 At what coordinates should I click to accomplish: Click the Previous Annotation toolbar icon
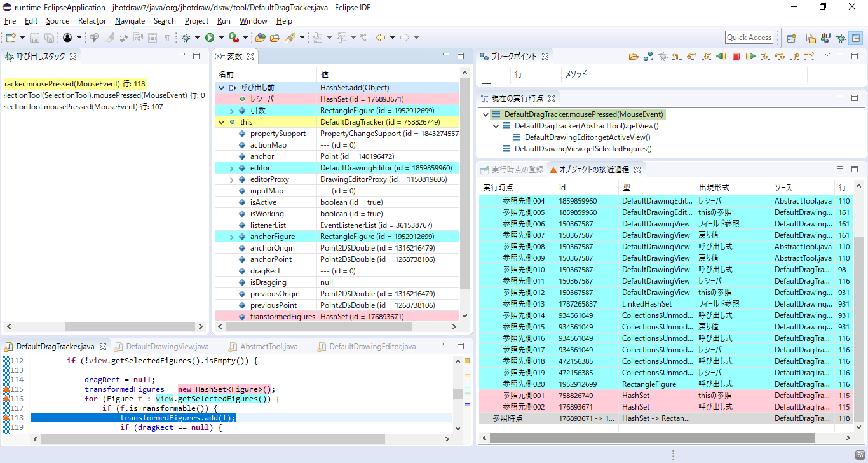click(x=341, y=38)
